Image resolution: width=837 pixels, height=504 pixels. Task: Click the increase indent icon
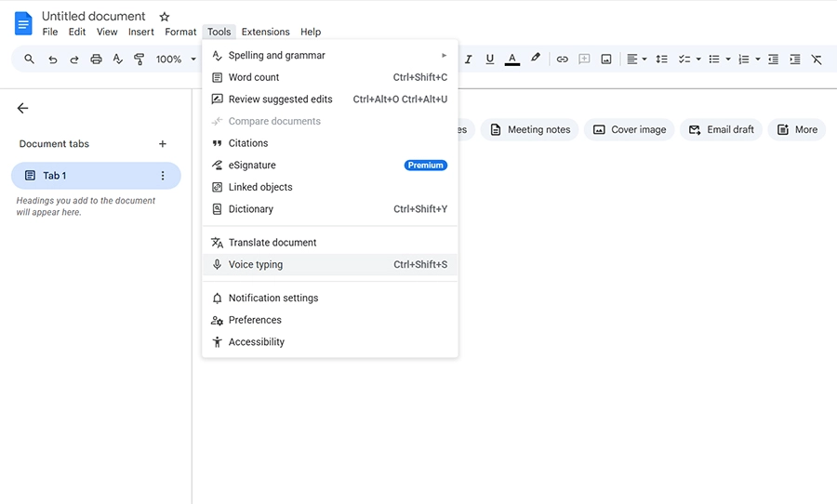795,60
